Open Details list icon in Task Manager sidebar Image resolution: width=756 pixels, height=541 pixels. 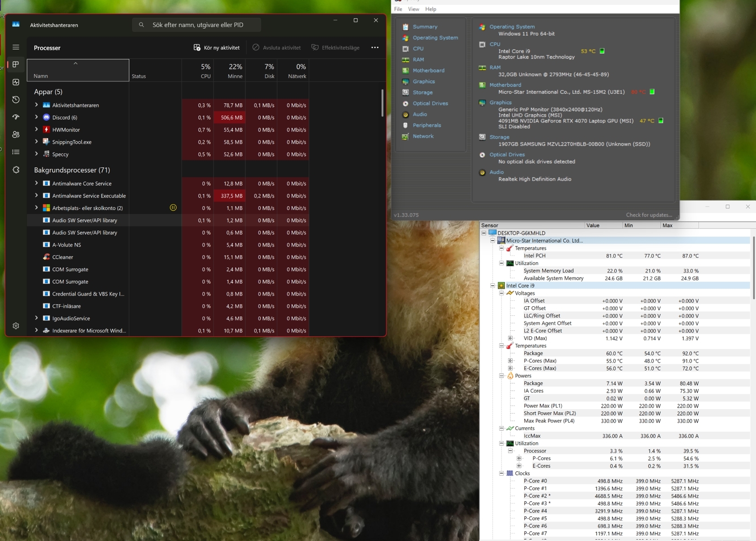coord(16,152)
